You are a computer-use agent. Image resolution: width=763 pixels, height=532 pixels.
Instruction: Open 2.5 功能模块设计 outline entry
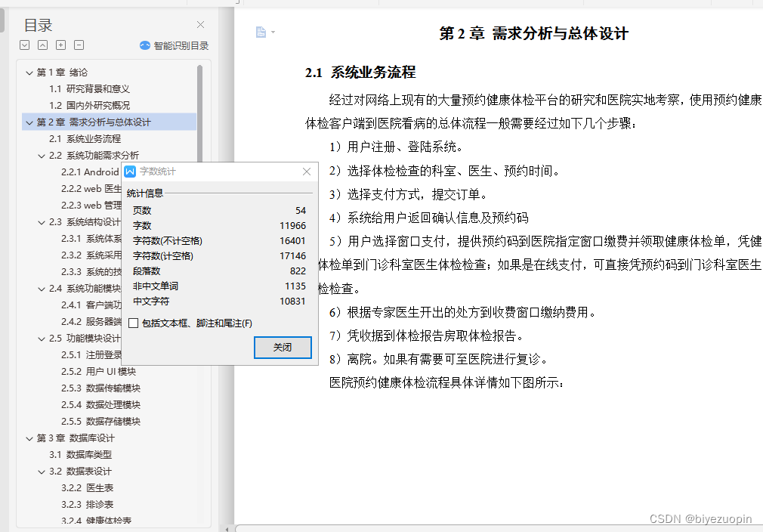click(85, 339)
